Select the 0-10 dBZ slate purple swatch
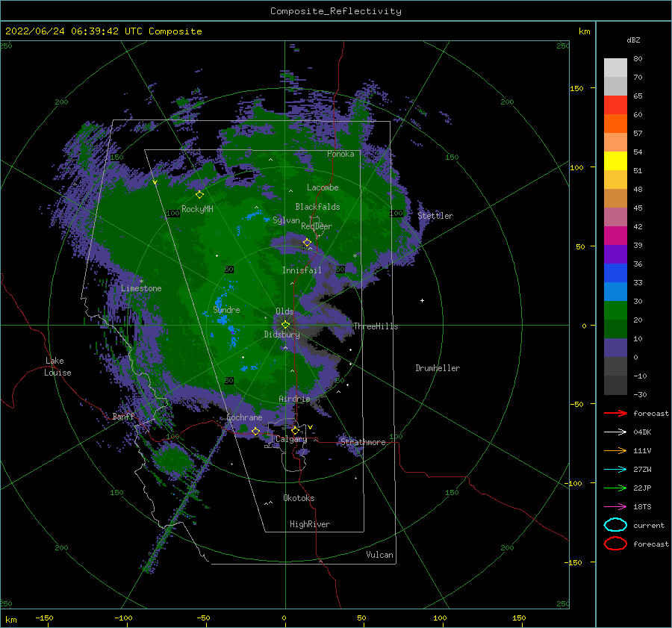This screenshot has height=628, width=672. [x=615, y=348]
